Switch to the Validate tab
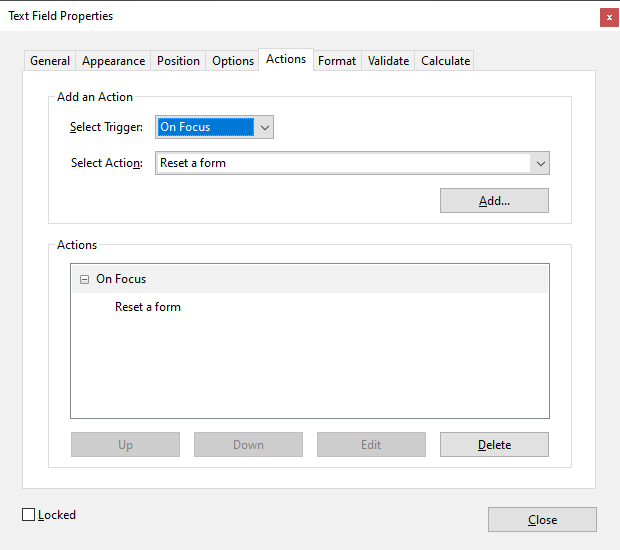The image size is (620, 550). pos(388,61)
